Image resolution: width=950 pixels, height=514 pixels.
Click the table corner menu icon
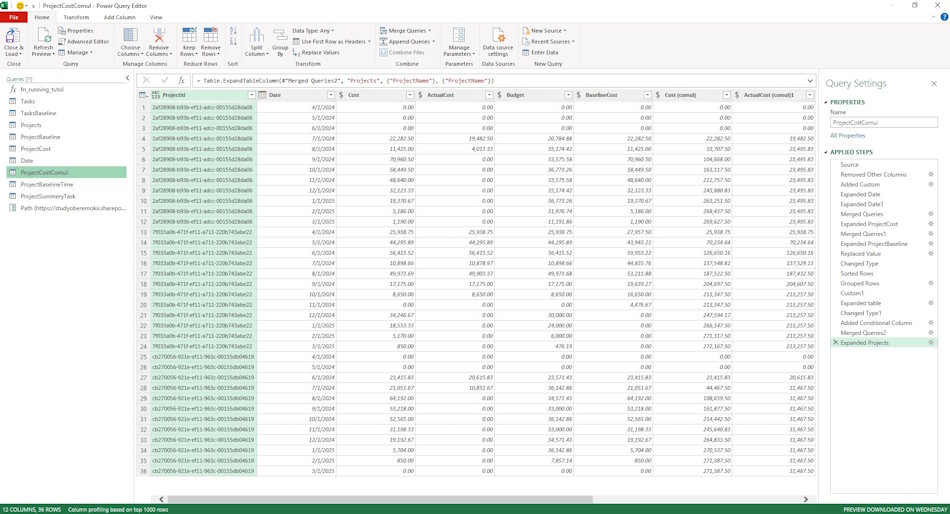pos(143,95)
